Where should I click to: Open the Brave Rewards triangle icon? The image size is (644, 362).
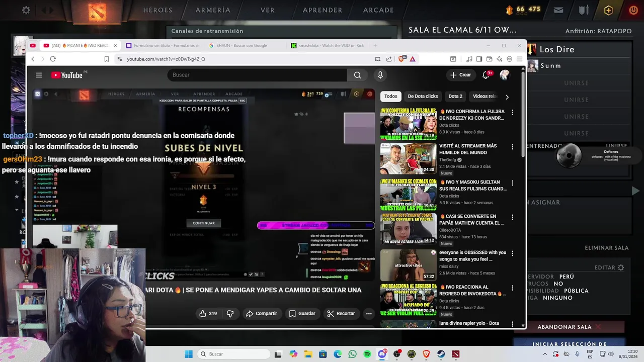pyautogui.click(x=412, y=59)
